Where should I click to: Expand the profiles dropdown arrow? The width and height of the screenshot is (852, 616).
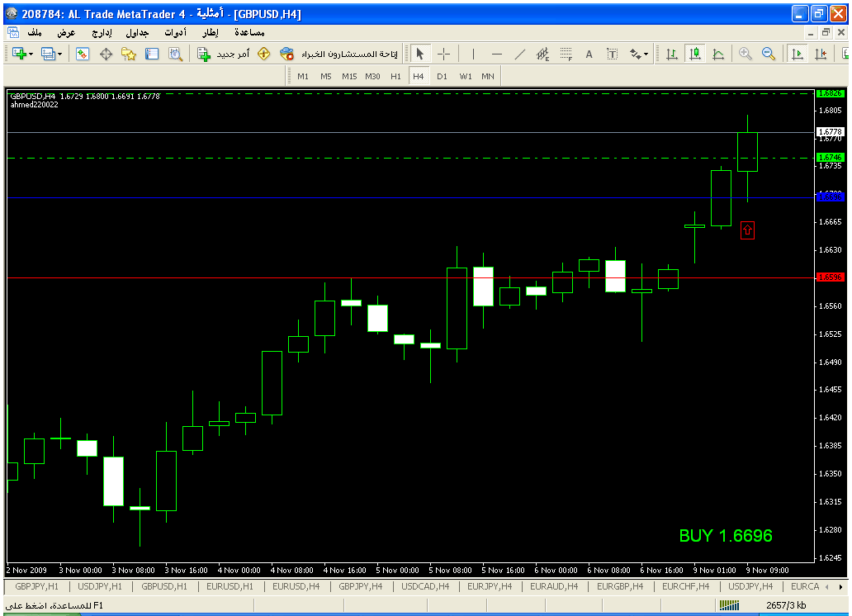(59, 54)
